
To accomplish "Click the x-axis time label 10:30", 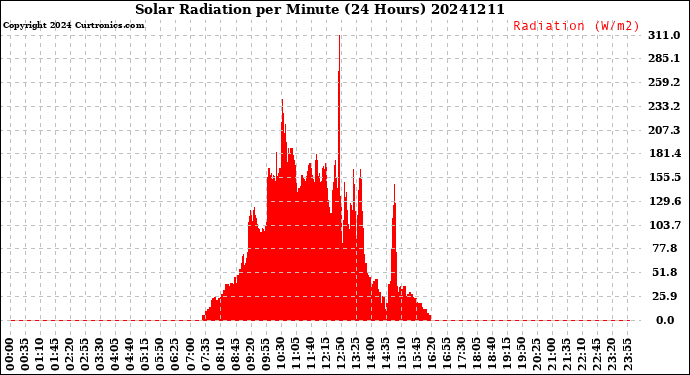I will tap(280, 355).
